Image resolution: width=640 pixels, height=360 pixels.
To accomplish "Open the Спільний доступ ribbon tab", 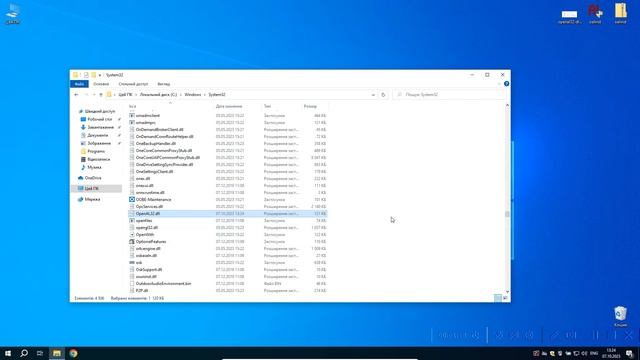I will pyautogui.click(x=133, y=84).
